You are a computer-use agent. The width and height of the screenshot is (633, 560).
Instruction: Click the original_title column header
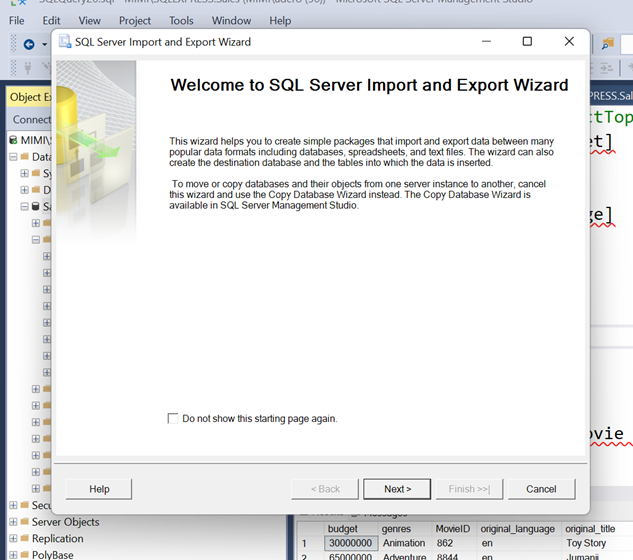pos(597,529)
